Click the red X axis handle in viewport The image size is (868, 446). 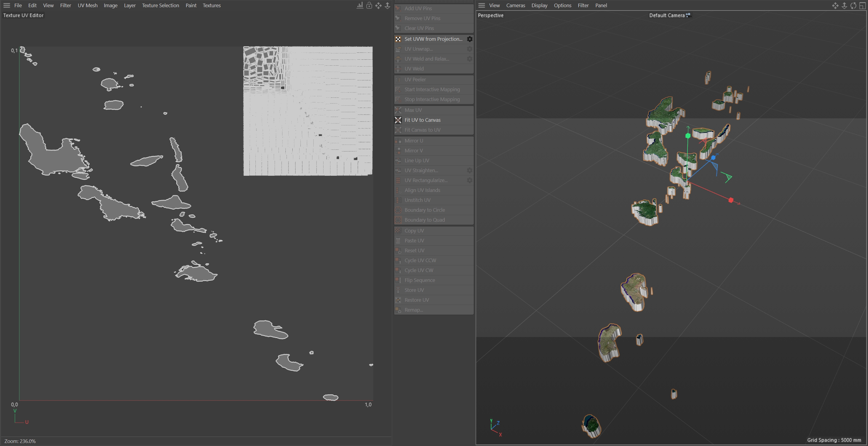coord(730,200)
